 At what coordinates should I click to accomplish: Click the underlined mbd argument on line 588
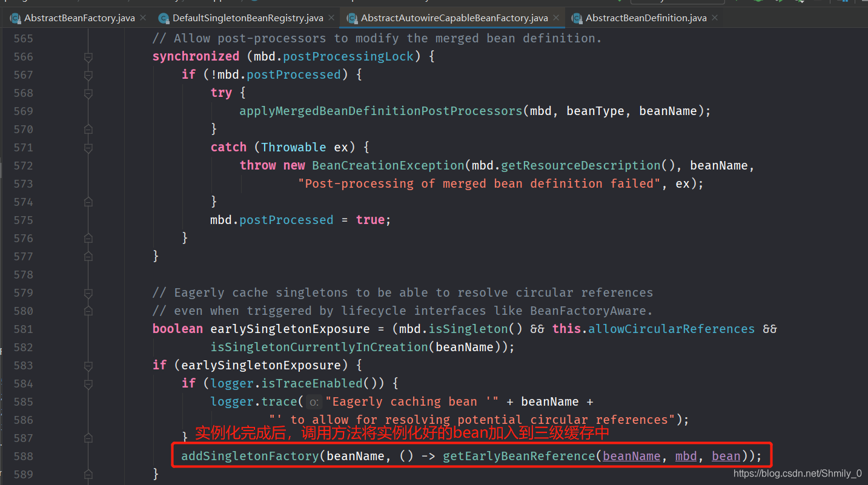click(x=686, y=456)
